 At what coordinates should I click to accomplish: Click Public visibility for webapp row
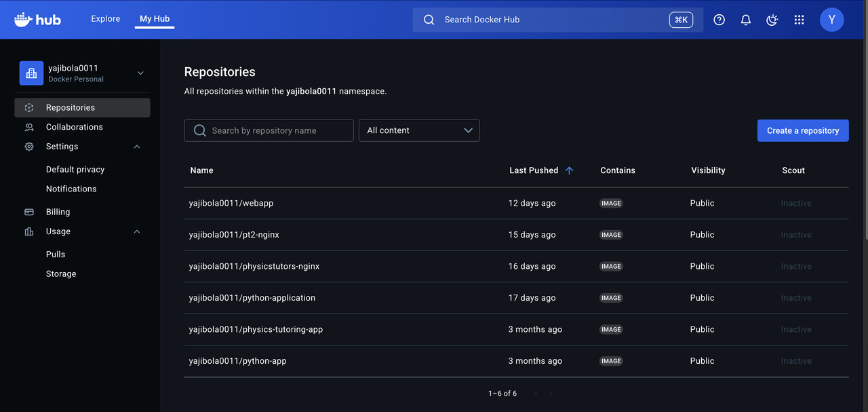point(703,204)
